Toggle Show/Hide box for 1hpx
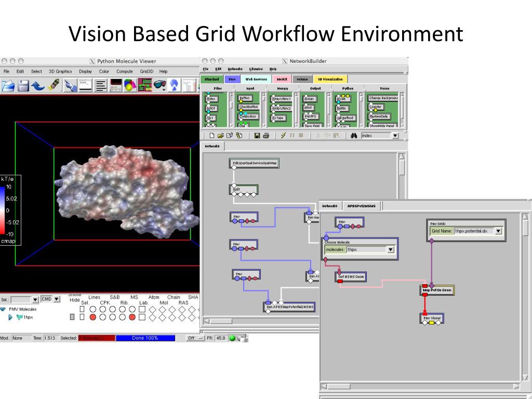 point(72,317)
